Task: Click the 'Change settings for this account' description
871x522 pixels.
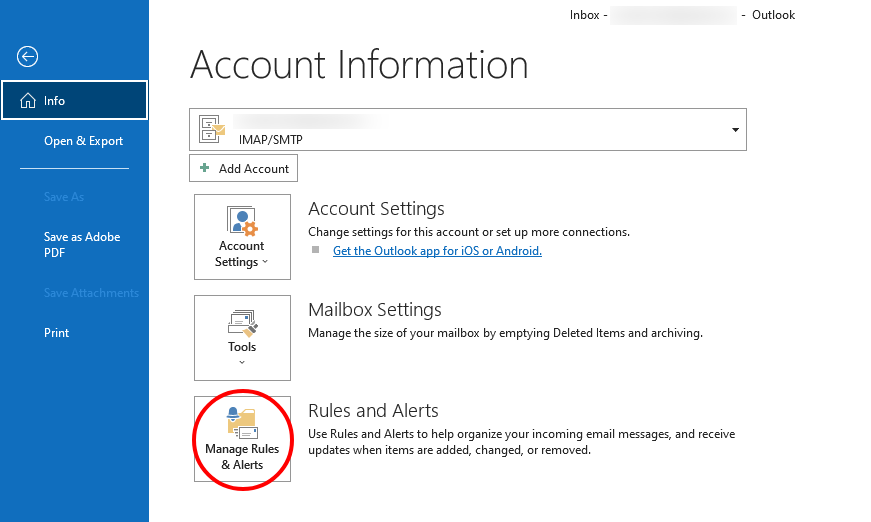Action: pyautogui.click(x=469, y=232)
